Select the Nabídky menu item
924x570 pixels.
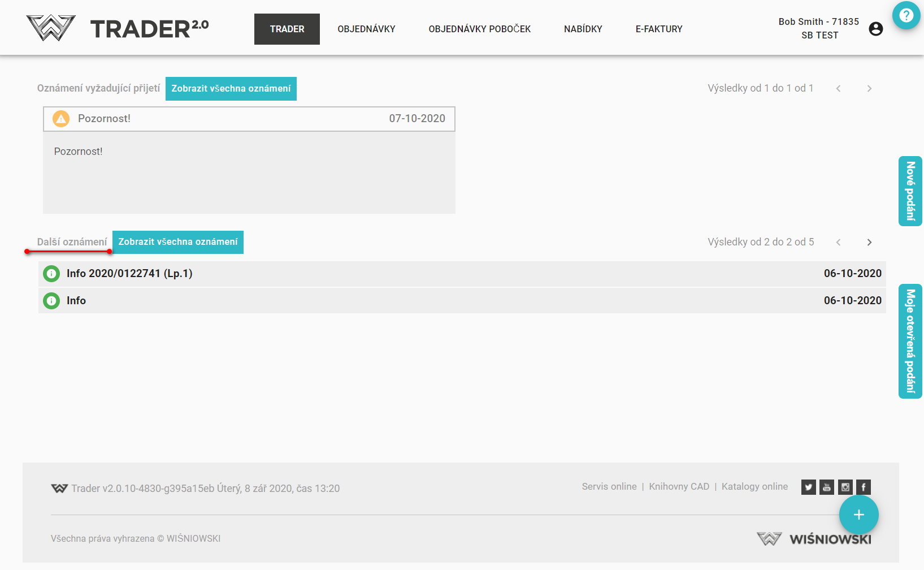click(583, 29)
